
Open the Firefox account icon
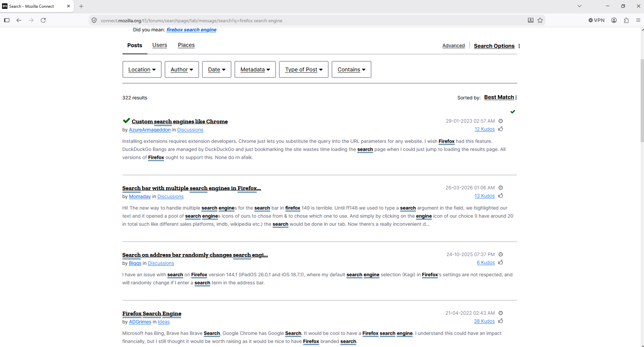[x=614, y=20]
